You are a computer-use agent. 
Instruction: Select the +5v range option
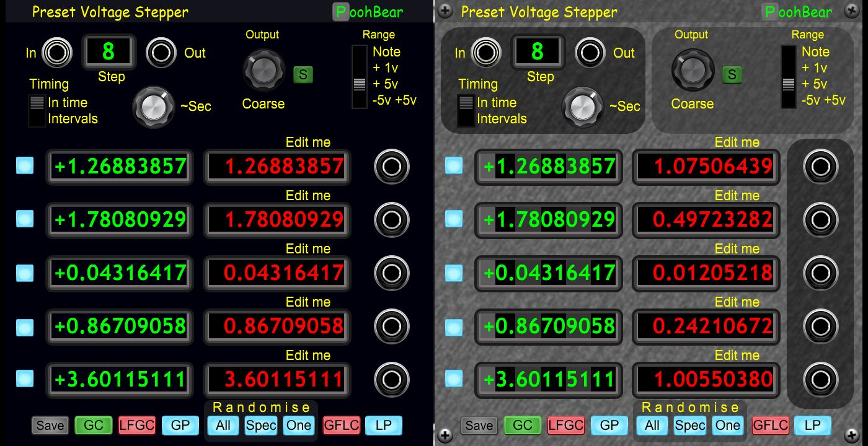[x=358, y=84]
